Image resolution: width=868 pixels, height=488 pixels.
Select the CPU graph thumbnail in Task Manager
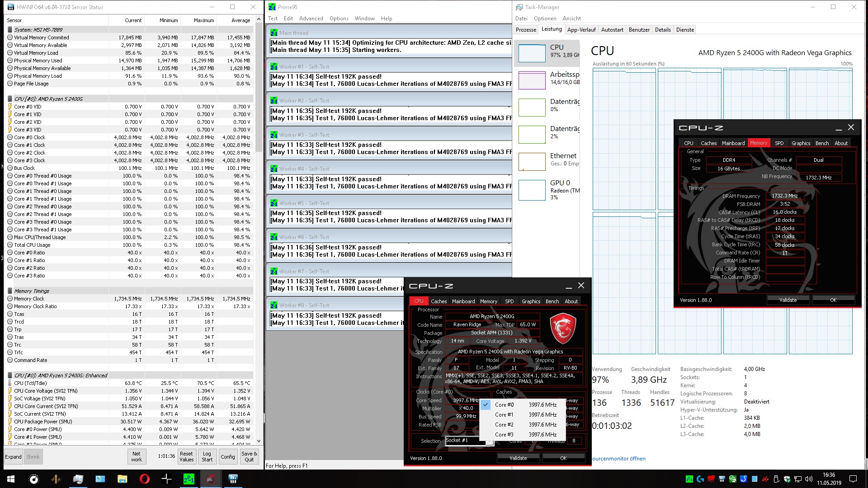pos(532,53)
